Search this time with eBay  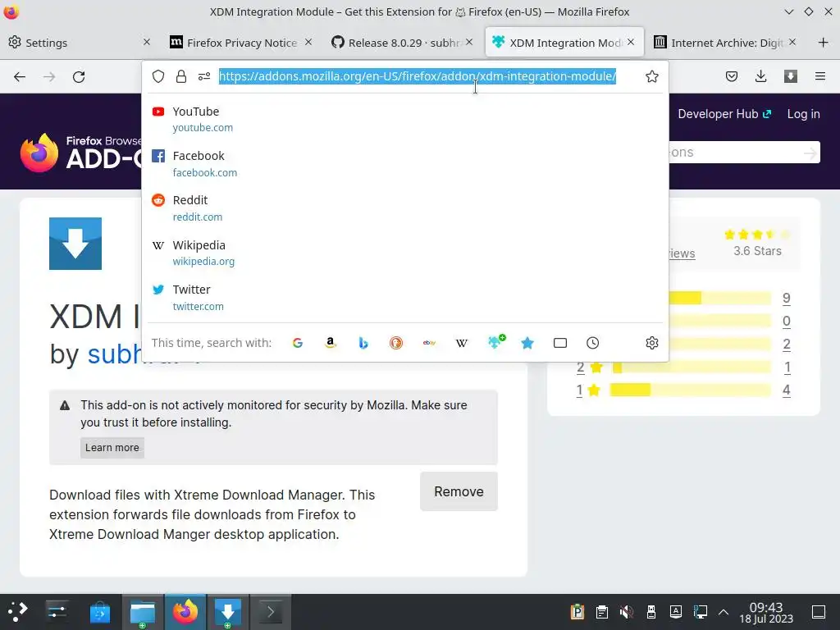point(429,343)
